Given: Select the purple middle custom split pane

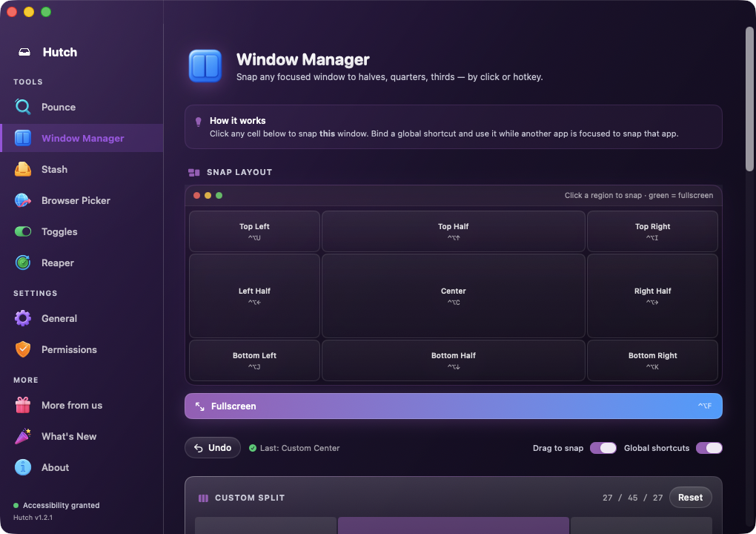Looking at the screenshot, I should [x=453, y=525].
